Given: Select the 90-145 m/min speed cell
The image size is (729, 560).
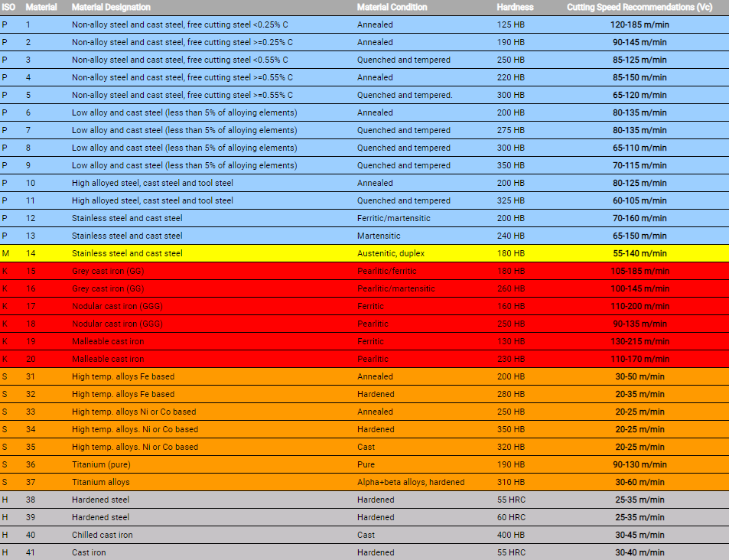Looking at the screenshot, I should coord(640,42).
